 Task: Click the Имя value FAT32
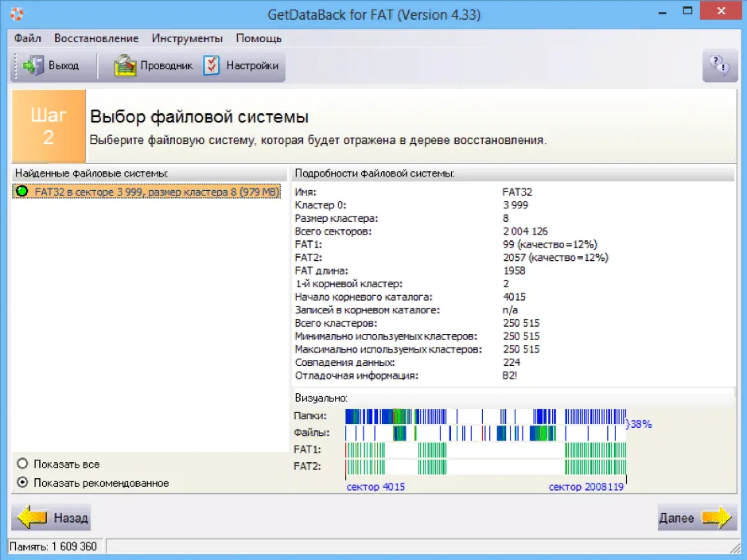point(517,192)
